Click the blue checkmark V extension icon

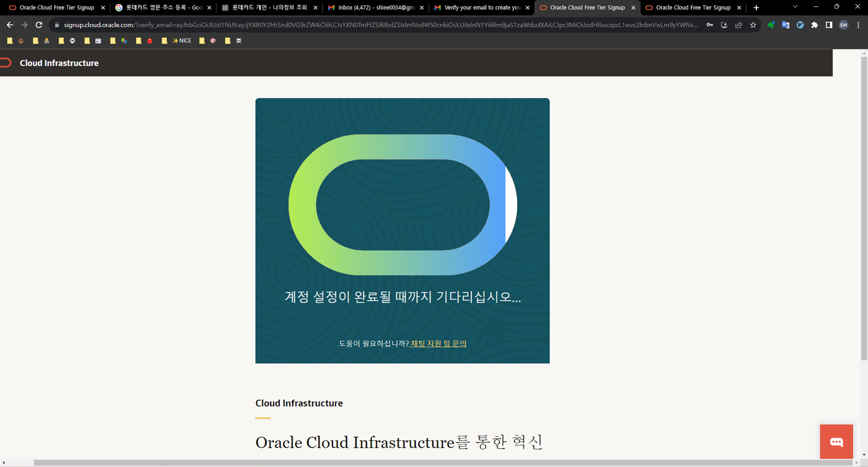click(x=800, y=25)
